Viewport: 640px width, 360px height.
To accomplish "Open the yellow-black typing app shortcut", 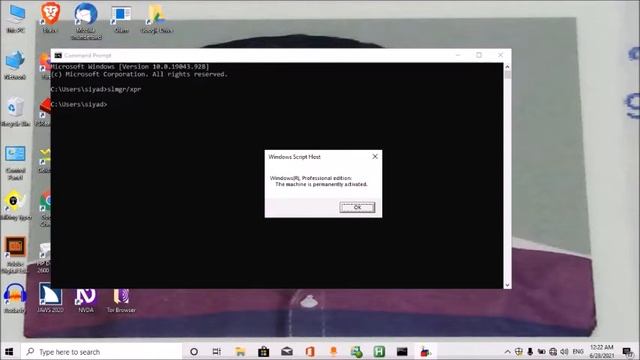I will 15,206.
